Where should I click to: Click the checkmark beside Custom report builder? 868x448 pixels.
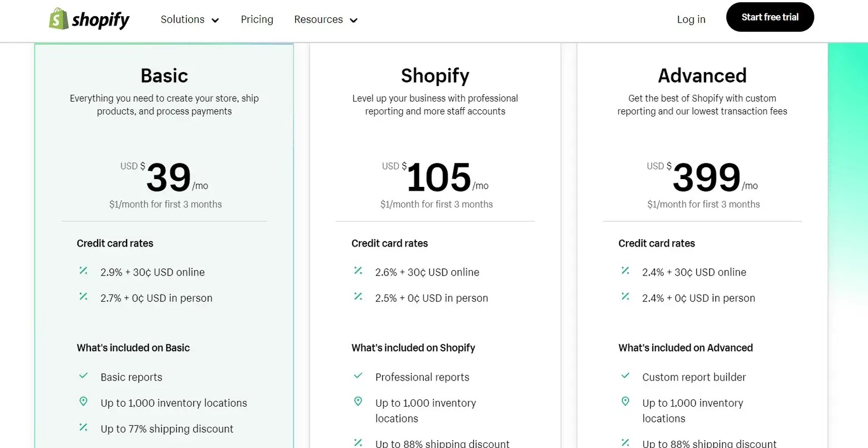625,375
